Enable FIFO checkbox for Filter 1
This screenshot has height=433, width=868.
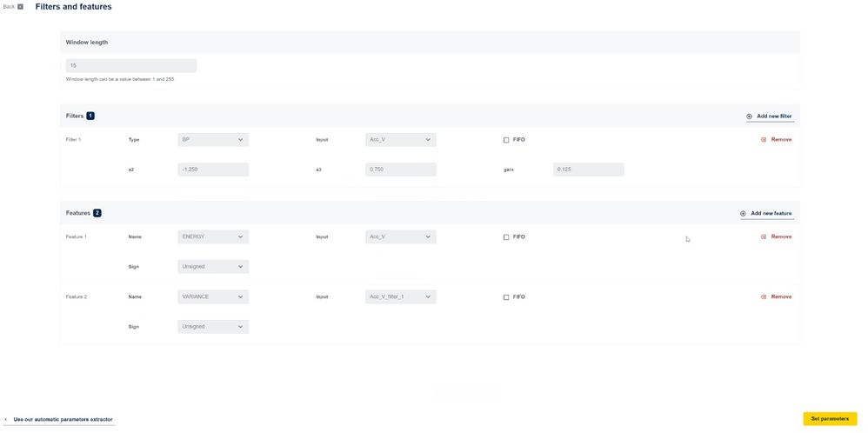click(x=506, y=140)
